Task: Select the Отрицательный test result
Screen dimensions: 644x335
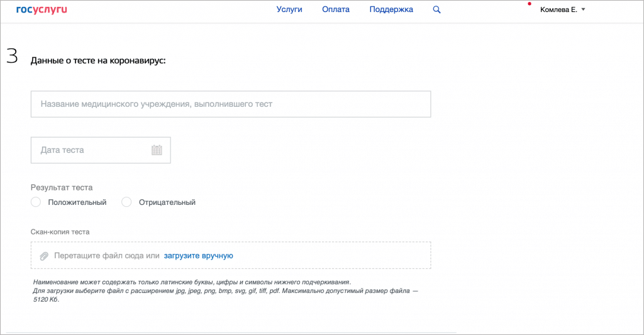Action: (x=126, y=202)
